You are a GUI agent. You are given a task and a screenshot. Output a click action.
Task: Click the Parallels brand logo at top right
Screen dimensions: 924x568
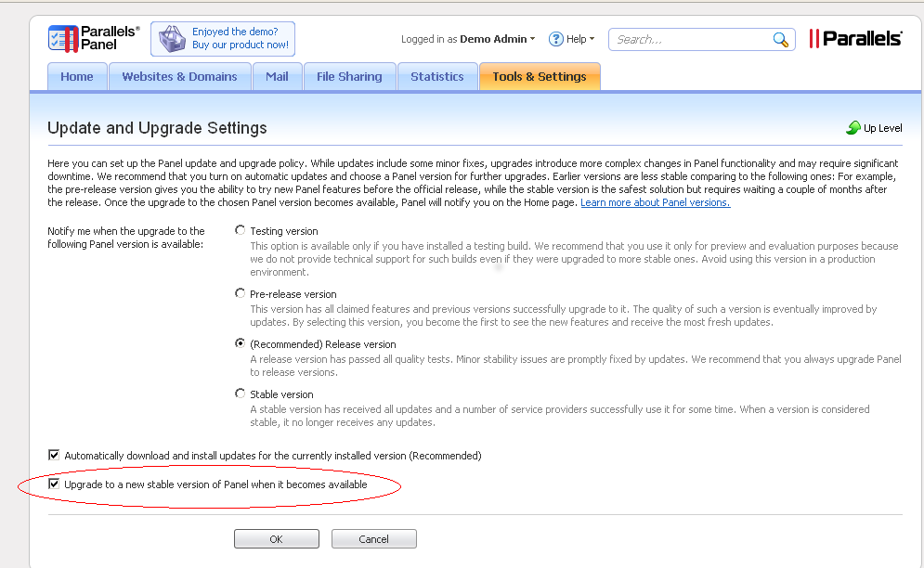point(855,39)
